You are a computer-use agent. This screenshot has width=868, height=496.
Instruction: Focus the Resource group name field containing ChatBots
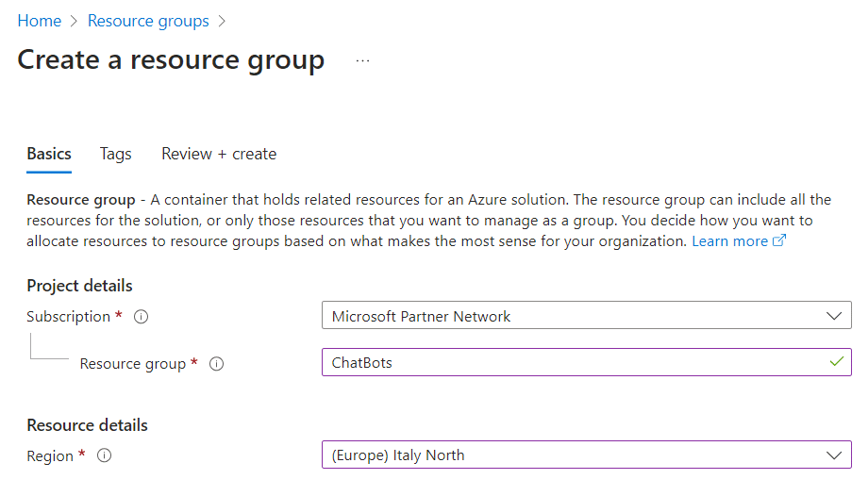[586, 362]
